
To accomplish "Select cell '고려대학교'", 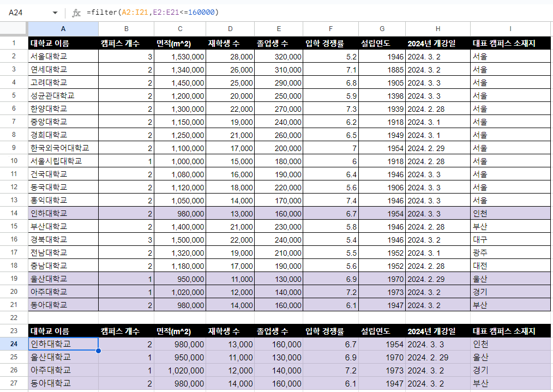I will pyautogui.click(x=63, y=82).
